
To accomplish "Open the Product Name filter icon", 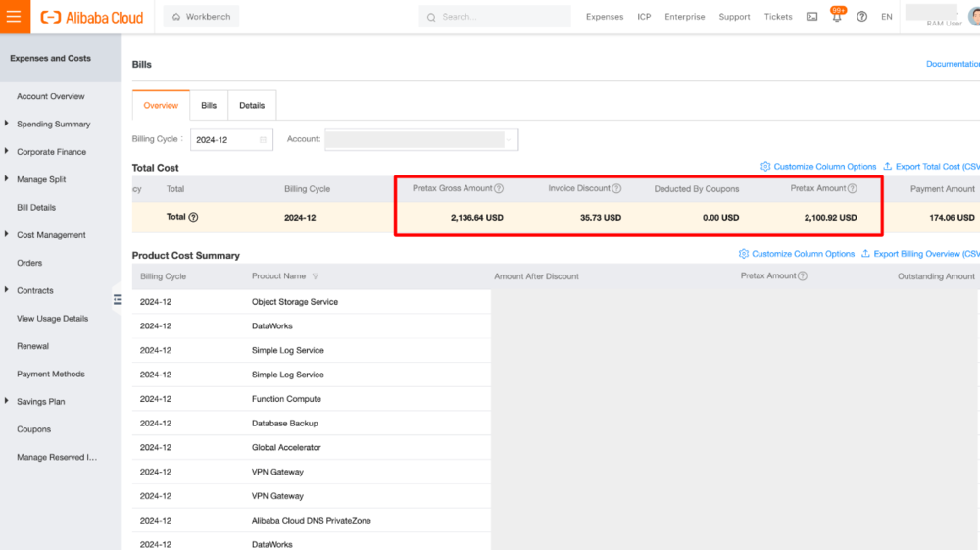I will coord(315,276).
